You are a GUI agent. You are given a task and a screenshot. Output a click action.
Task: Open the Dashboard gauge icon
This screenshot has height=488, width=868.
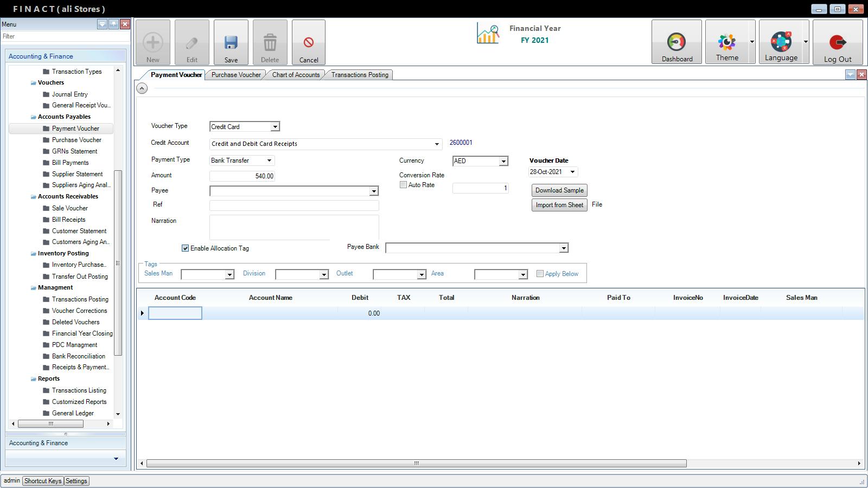(x=676, y=42)
